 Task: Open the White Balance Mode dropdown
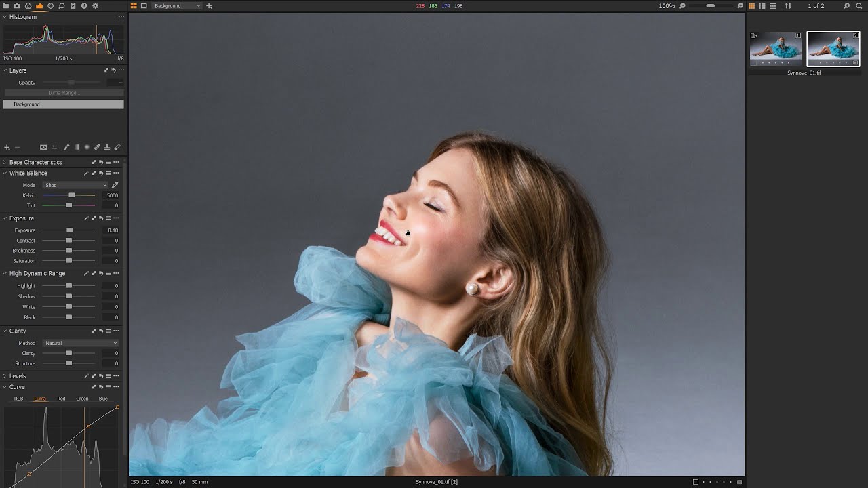pyautogui.click(x=75, y=185)
